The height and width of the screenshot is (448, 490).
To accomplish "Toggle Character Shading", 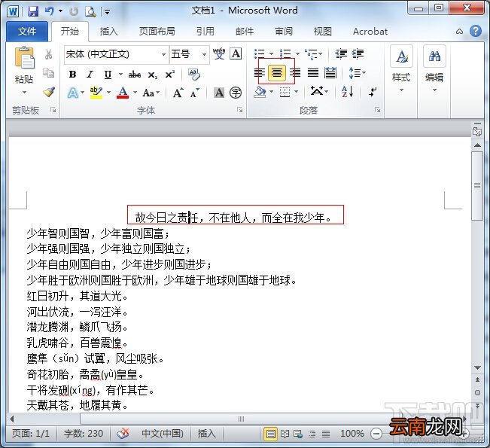I will pyautogui.click(x=219, y=93).
